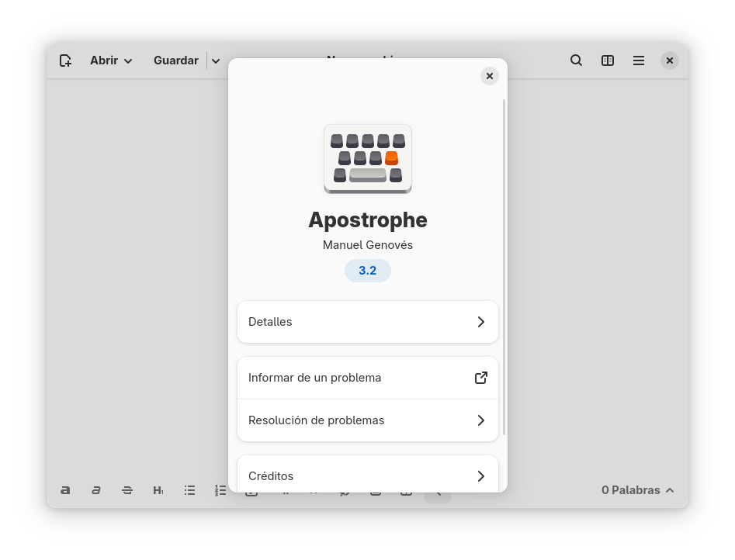Close the About Apostrophe dialog
The image size is (735, 560).
(489, 76)
